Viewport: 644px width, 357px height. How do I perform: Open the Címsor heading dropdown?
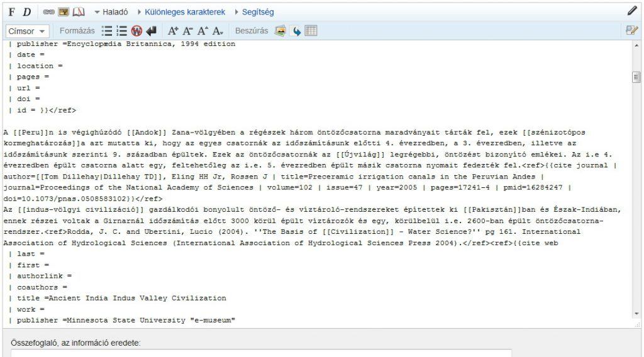pos(27,31)
